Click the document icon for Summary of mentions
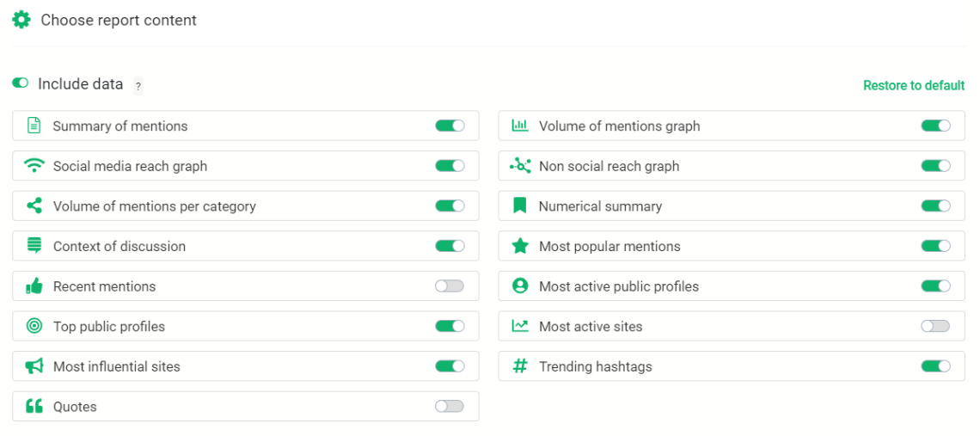 pyautogui.click(x=34, y=126)
